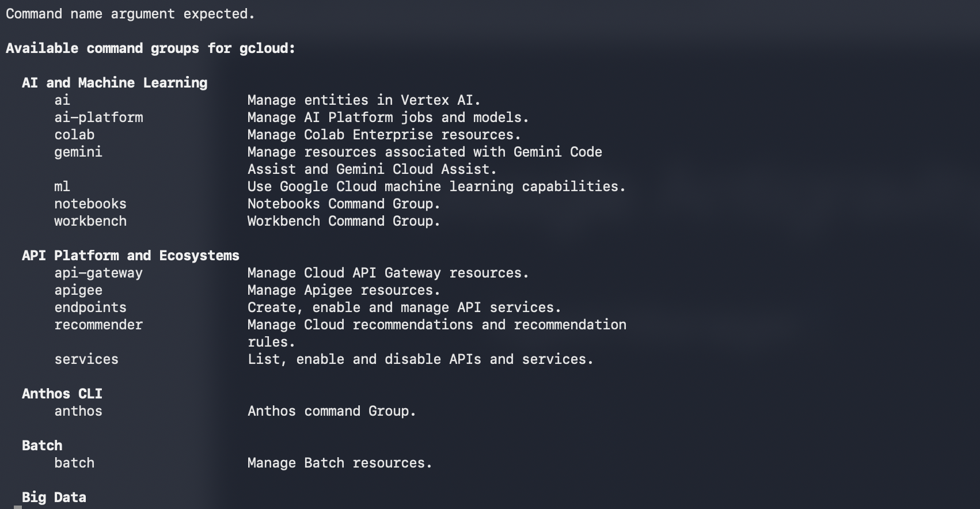The image size is (980, 509).
Task: Click the terminal cursor block at bottom left
Action: [18, 507]
